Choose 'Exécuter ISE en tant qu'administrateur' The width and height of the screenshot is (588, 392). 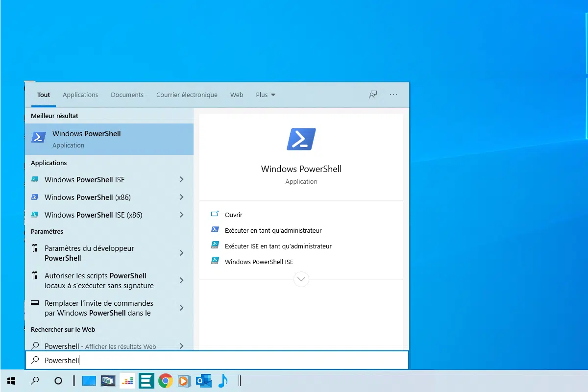point(278,246)
